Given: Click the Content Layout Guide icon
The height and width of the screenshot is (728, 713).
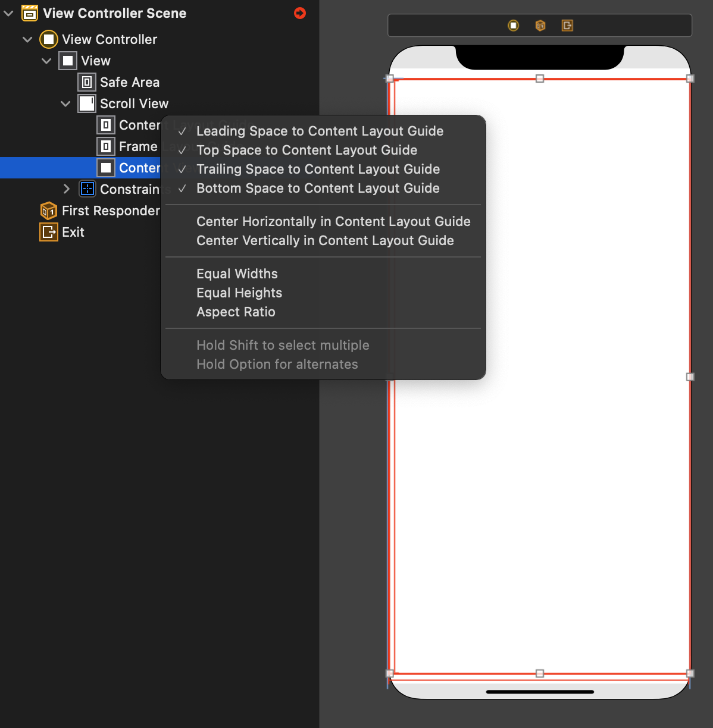Looking at the screenshot, I should pyautogui.click(x=106, y=125).
